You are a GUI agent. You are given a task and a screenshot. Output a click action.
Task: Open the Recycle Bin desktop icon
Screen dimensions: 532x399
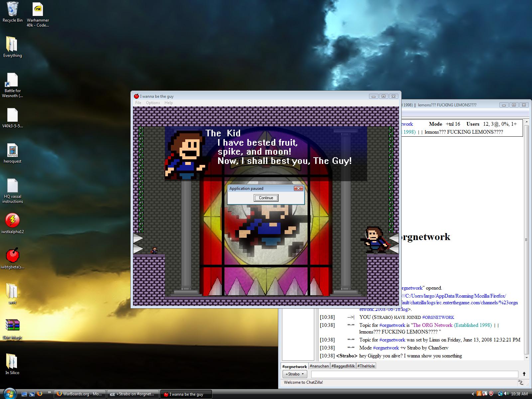[12, 12]
